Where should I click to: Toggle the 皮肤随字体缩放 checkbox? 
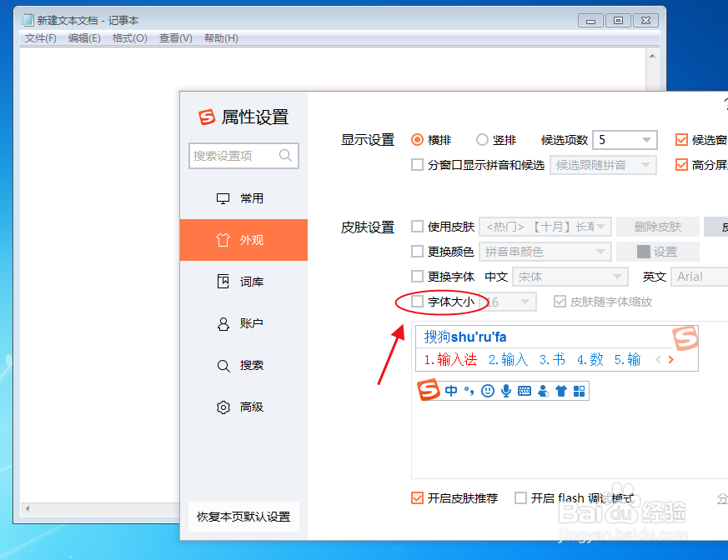pyautogui.click(x=560, y=302)
